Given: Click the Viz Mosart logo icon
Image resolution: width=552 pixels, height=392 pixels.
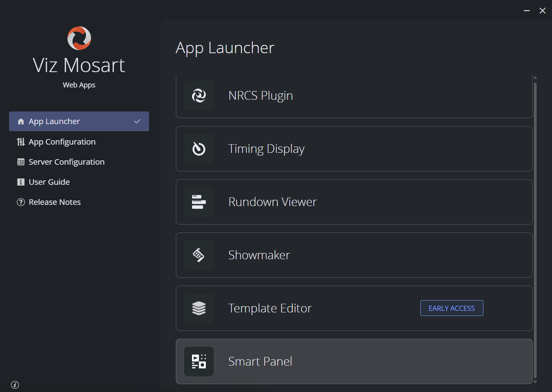Looking at the screenshot, I should 79,38.
